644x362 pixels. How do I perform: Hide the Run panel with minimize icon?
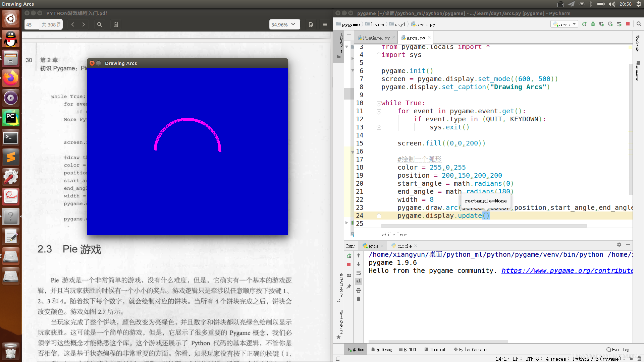point(628,245)
